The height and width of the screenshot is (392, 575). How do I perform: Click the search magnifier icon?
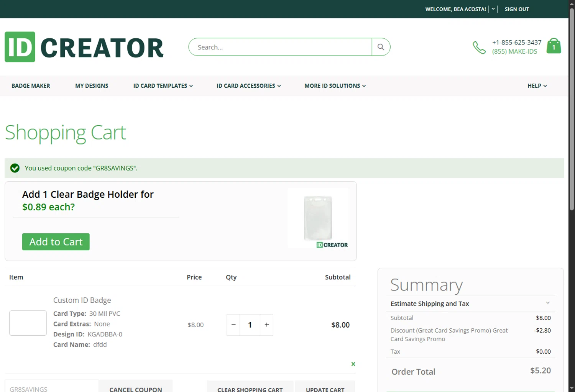click(381, 47)
